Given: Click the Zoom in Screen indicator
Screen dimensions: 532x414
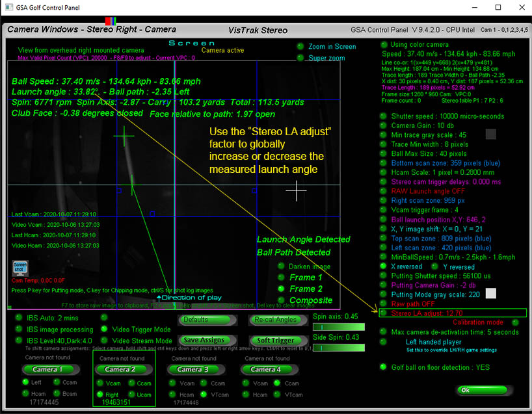Looking at the screenshot, I should (300, 47).
